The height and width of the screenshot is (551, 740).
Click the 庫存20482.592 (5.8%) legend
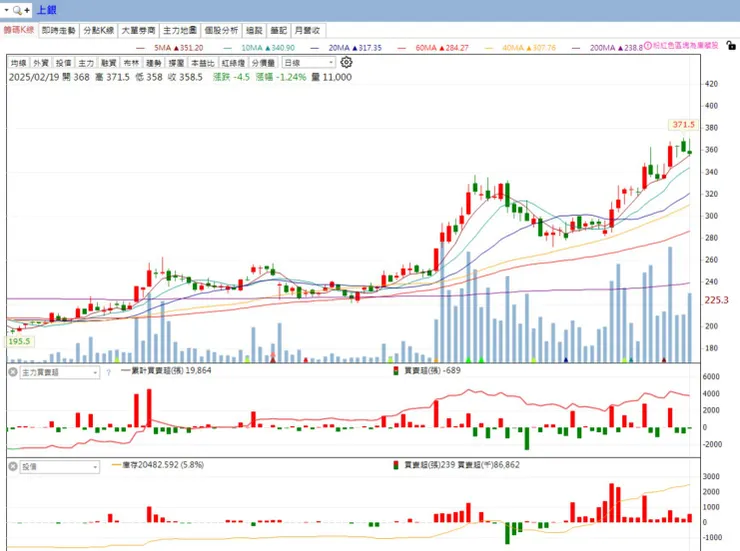click(x=157, y=465)
